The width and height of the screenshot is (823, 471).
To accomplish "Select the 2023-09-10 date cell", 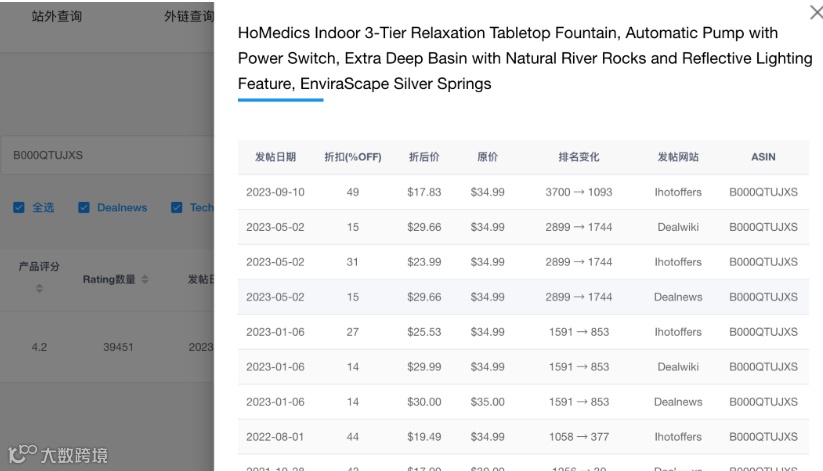I will [276, 192].
